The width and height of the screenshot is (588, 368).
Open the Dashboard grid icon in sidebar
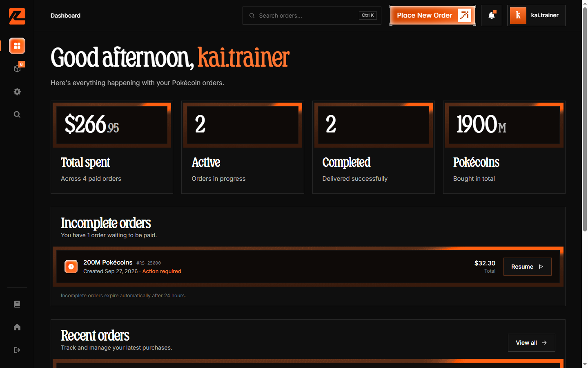pos(17,46)
